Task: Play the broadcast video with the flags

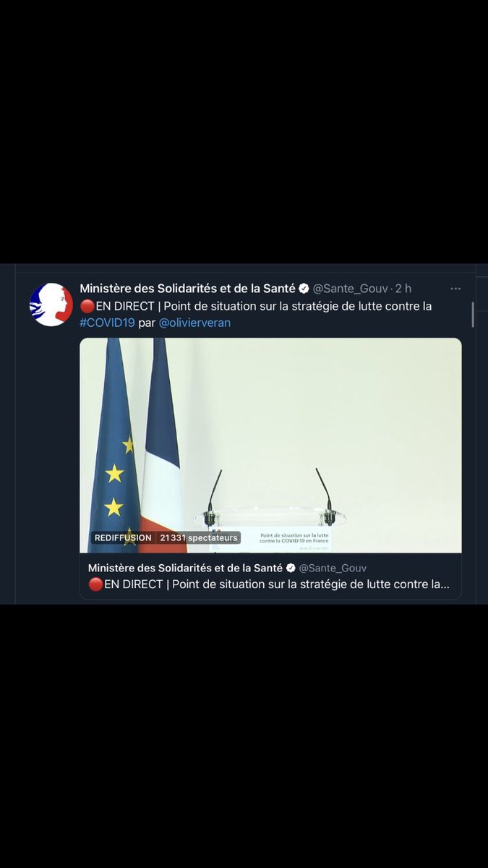Action: click(270, 446)
